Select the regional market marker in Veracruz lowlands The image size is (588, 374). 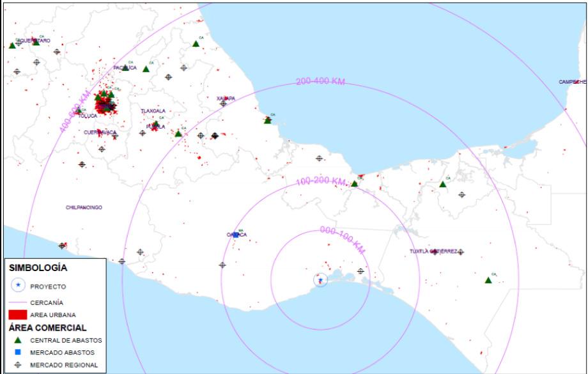point(319,159)
